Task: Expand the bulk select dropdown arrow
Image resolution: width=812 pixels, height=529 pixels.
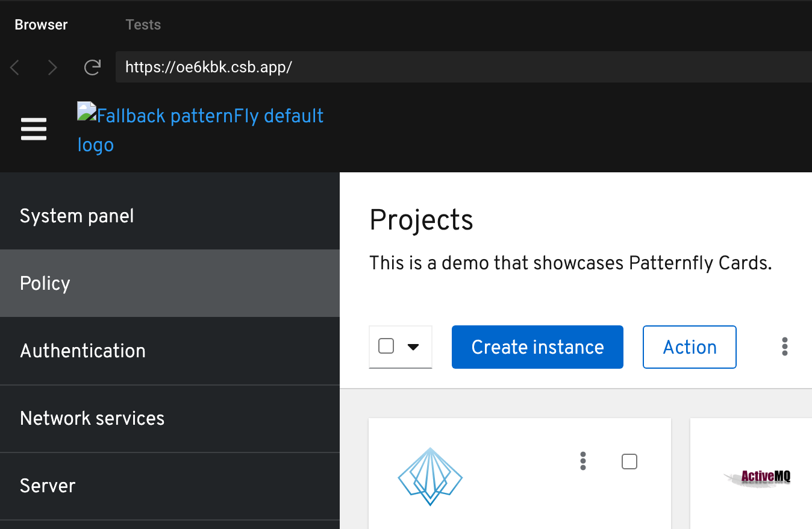Action: [x=413, y=346]
